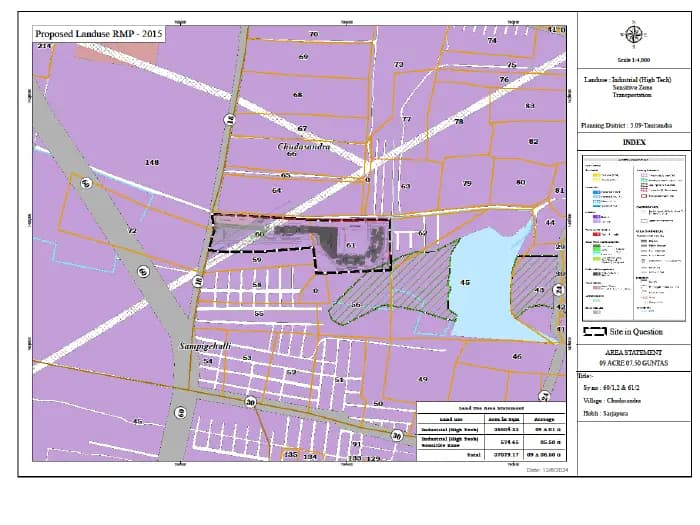Screen dimensions: 700x525
Task: Click survey number 74 on the map
Action: point(492,41)
